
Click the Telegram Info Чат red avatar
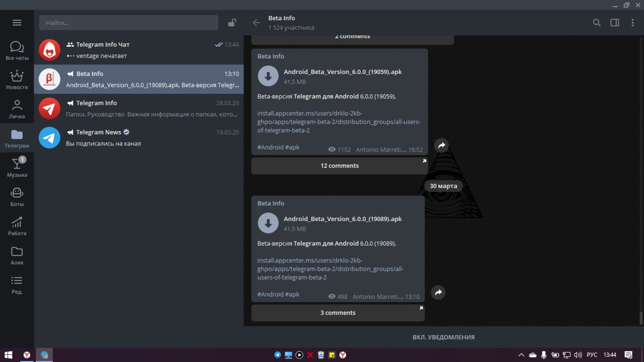pos(49,50)
